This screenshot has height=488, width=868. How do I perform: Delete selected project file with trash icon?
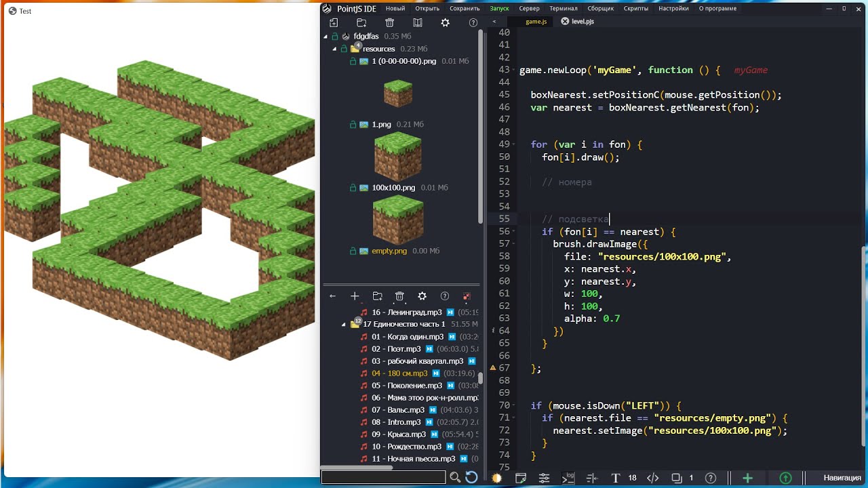389,22
